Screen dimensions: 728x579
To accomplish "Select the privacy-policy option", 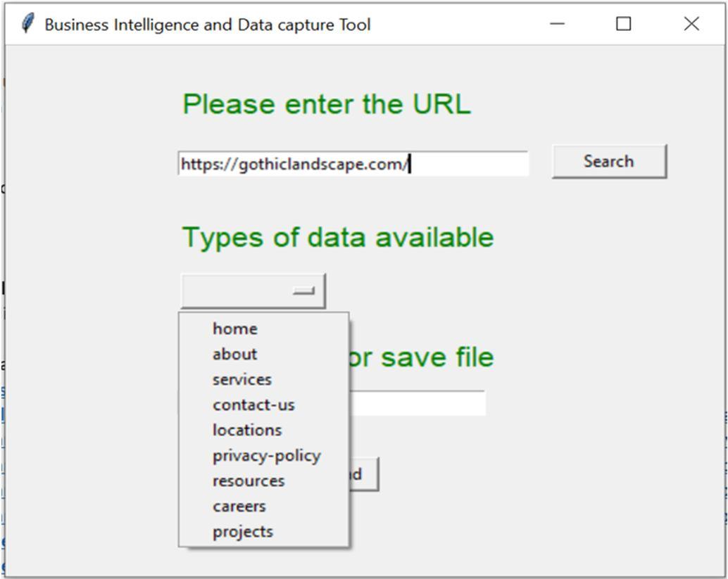I will coord(266,455).
